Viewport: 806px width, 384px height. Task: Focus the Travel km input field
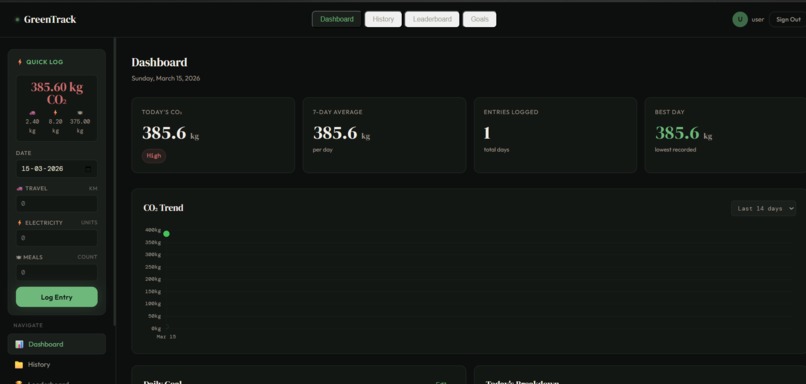pos(57,204)
